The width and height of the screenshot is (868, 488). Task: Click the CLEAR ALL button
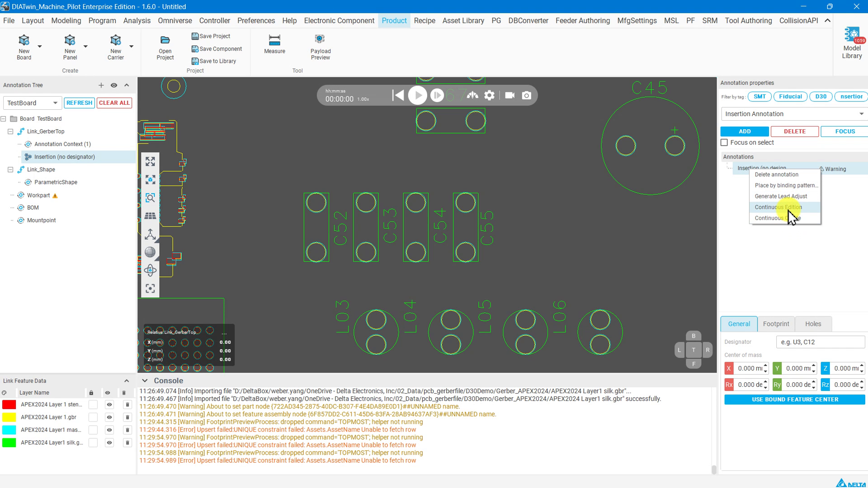pyautogui.click(x=114, y=103)
